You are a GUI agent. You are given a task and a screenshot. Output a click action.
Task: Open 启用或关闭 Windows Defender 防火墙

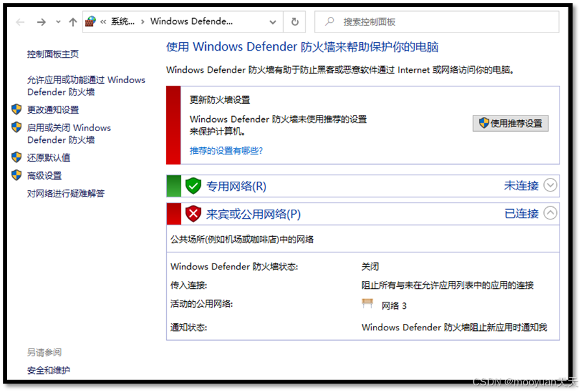tap(69, 134)
